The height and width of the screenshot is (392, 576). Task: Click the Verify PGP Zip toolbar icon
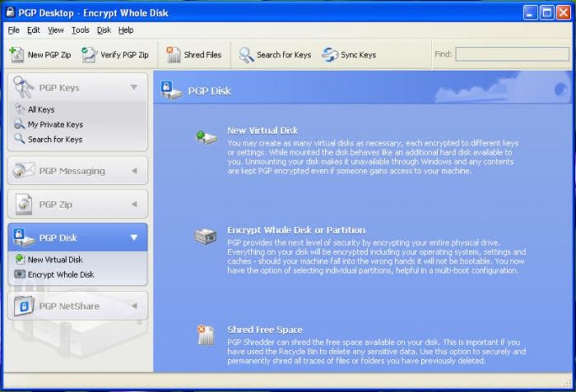(89, 55)
